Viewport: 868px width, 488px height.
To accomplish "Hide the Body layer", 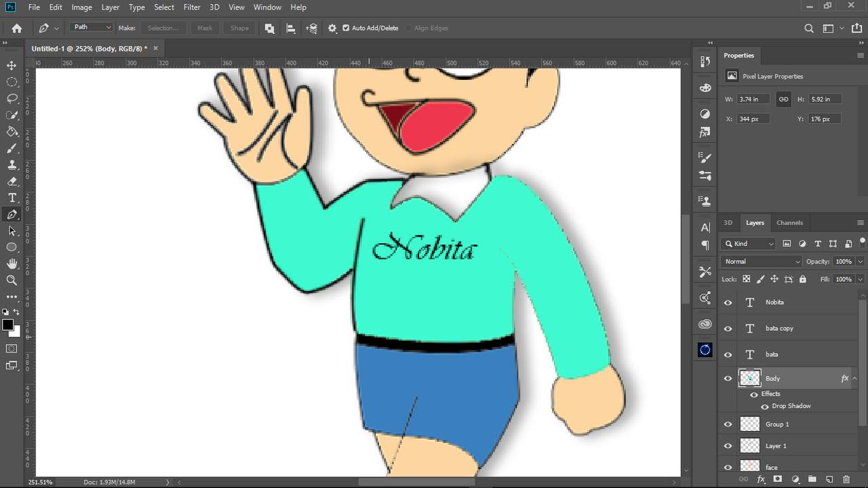I will pos(728,379).
